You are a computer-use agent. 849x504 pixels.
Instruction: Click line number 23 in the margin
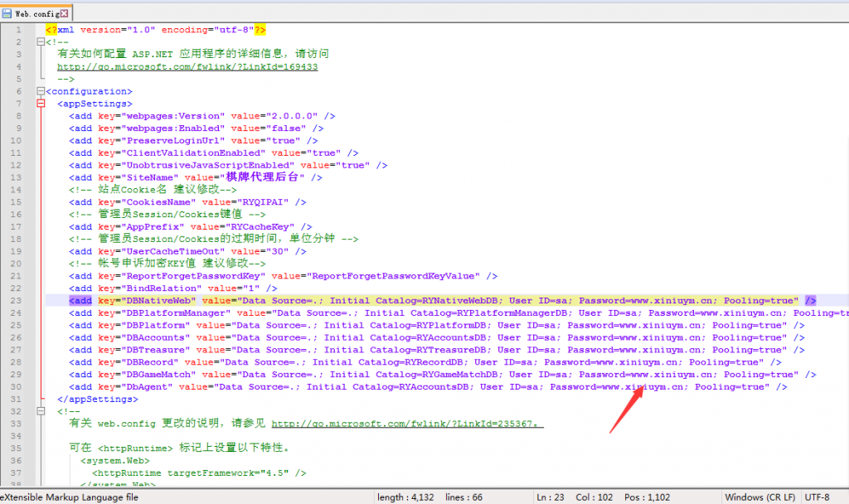point(17,300)
